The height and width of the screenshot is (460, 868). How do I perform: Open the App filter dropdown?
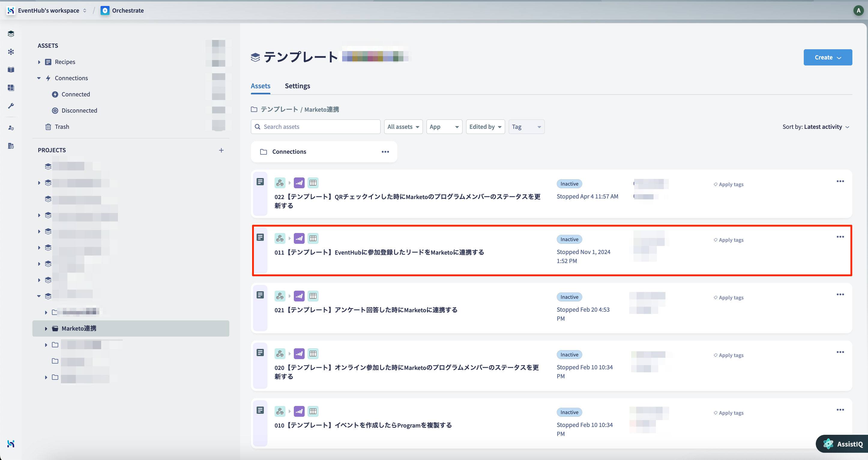pos(444,127)
